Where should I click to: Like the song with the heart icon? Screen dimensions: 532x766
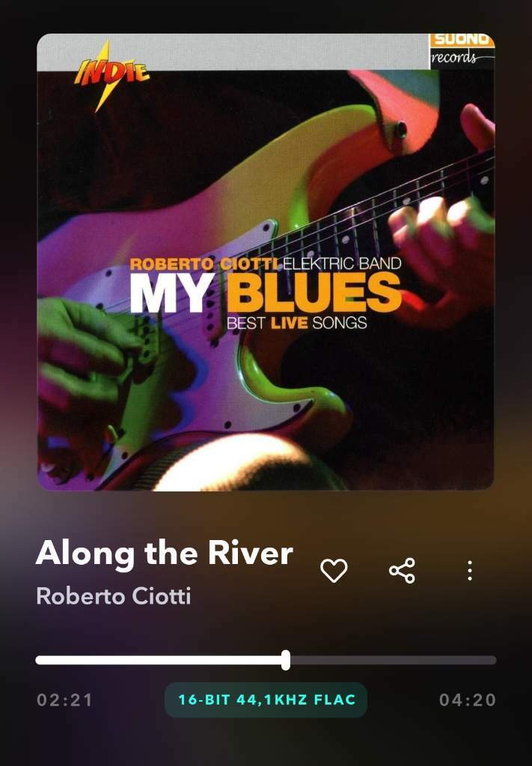[334, 570]
